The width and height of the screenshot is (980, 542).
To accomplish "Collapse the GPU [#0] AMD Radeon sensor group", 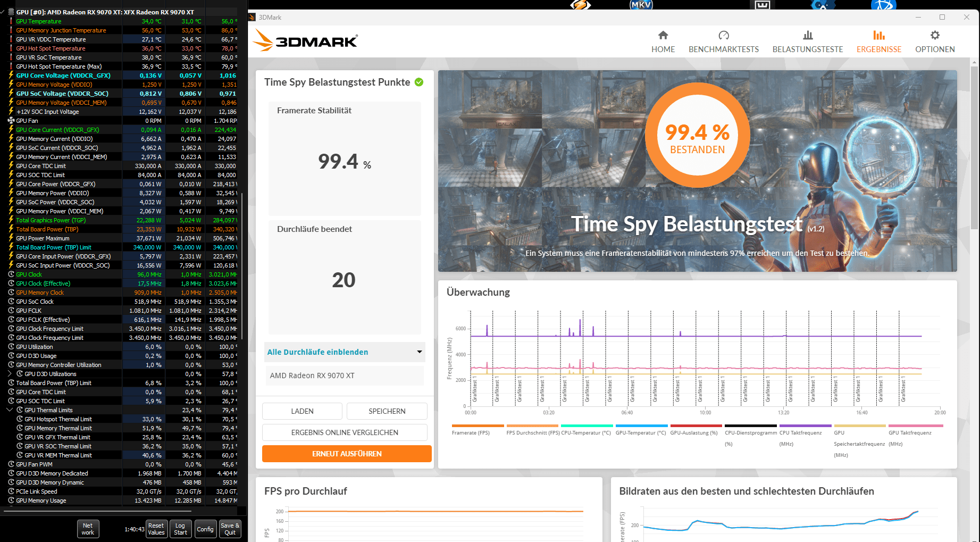I will point(3,12).
